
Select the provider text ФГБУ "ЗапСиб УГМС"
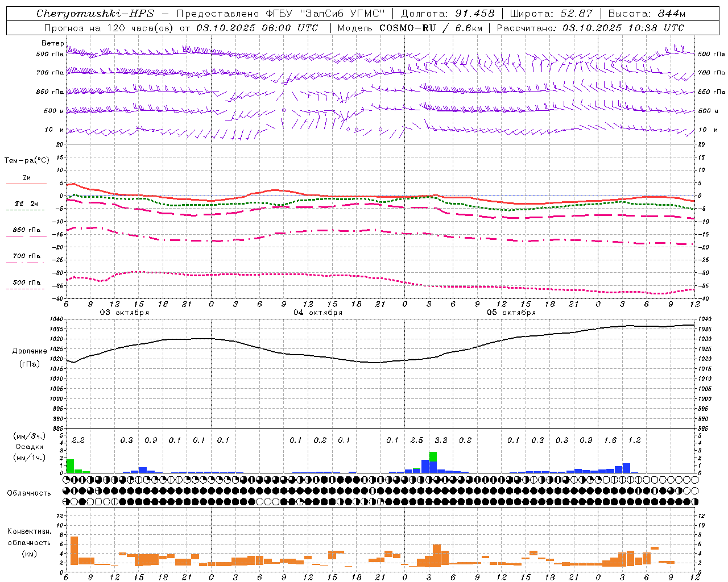coord(325,14)
